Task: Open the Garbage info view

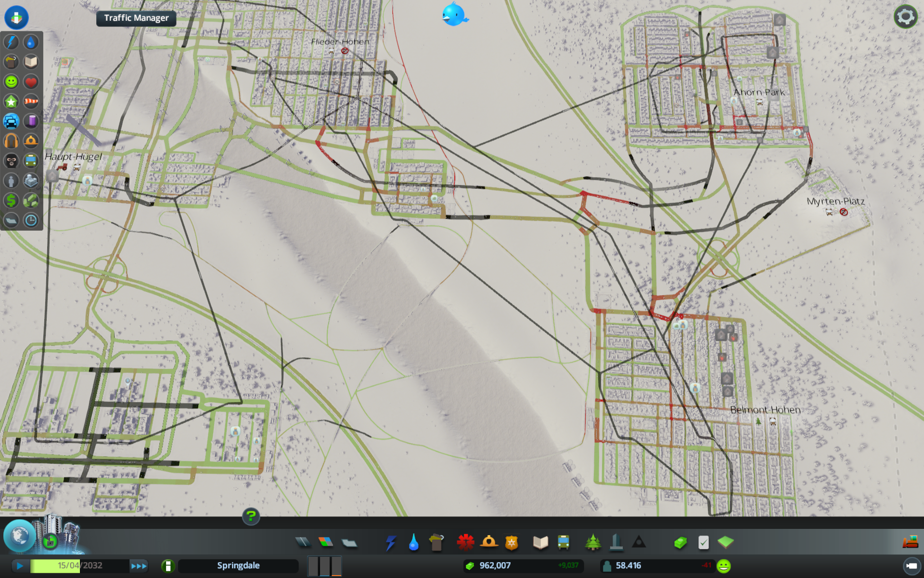Action: [x=11, y=62]
